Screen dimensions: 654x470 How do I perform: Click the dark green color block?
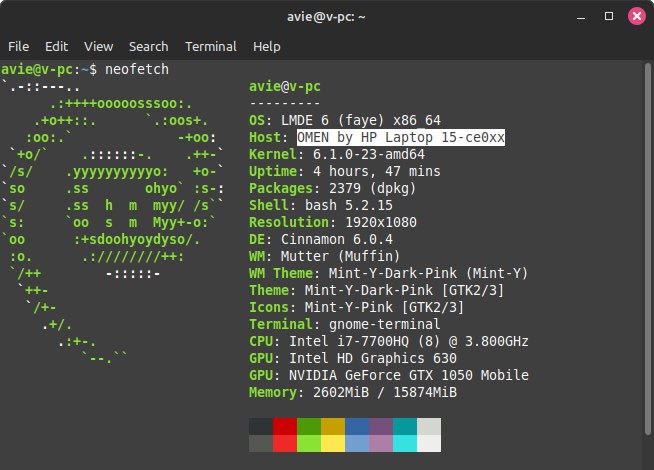(x=309, y=426)
